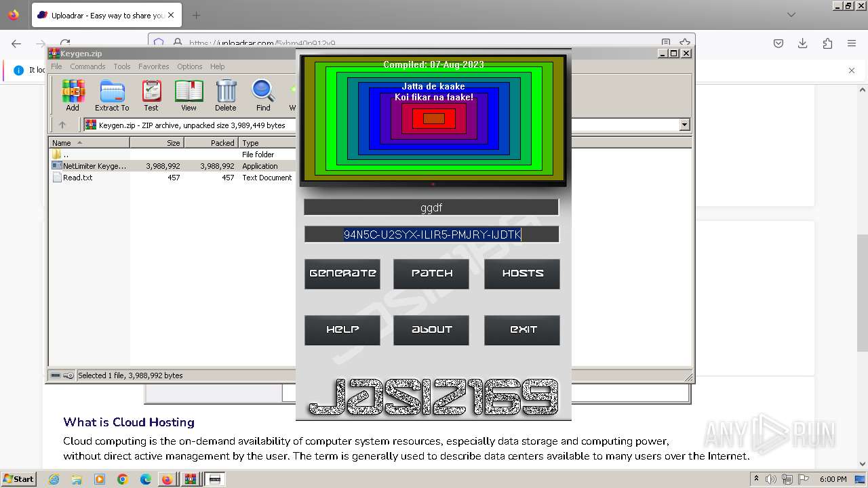Open the WinRAR Help menu
The image size is (868, 488).
[x=217, y=66]
